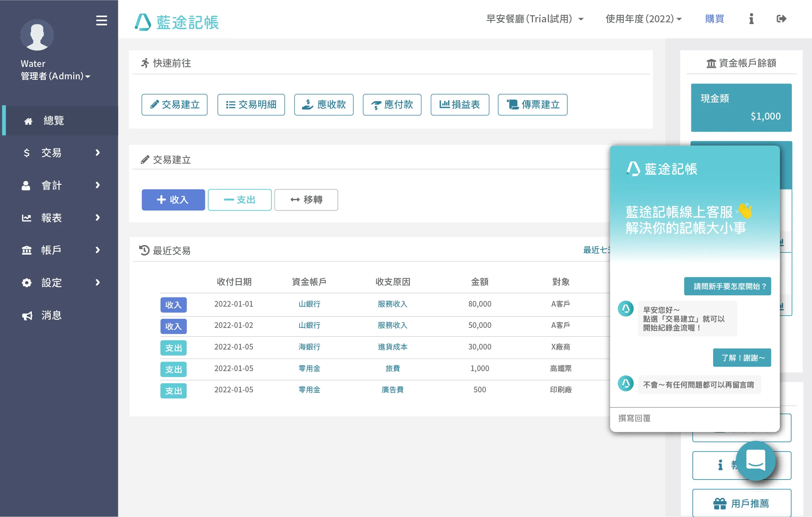Select the 支出 transaction type button
This screenshot has height=517, width=812.
coord(240,200)
